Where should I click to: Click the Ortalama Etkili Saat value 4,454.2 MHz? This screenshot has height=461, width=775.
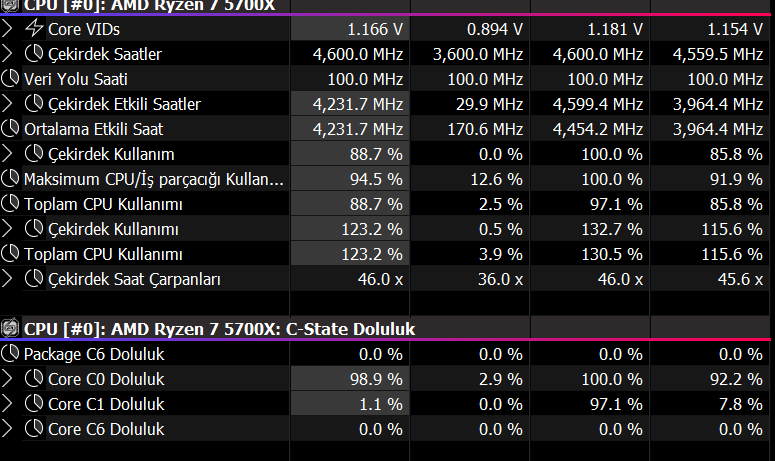[x=598, y=129]
